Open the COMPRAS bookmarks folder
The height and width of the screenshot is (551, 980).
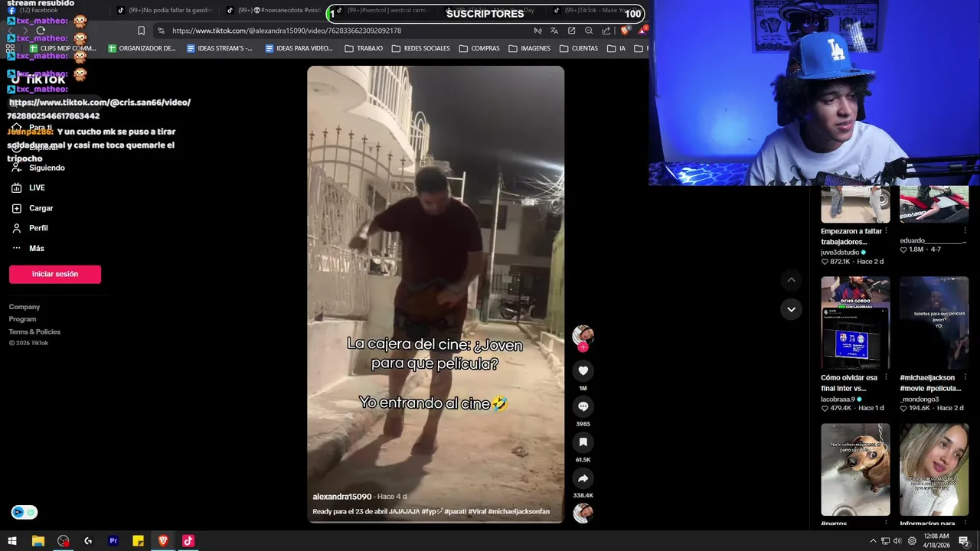click(x=479, y=48)
